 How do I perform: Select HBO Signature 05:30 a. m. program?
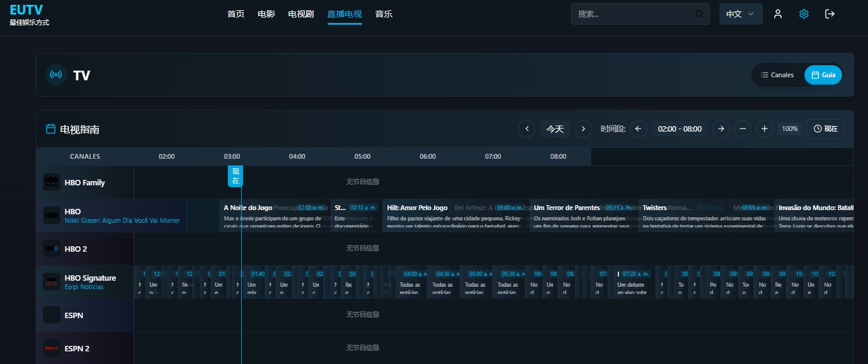click(508, 282)
